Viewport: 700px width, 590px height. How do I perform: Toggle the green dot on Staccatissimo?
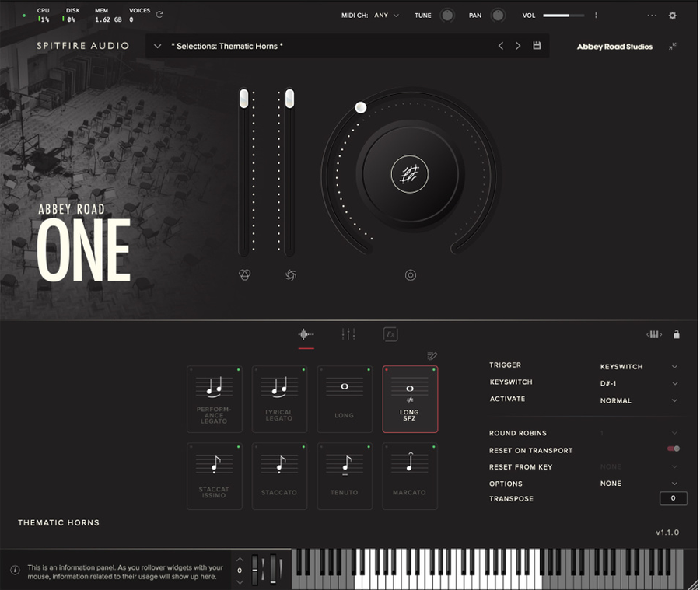239,447
